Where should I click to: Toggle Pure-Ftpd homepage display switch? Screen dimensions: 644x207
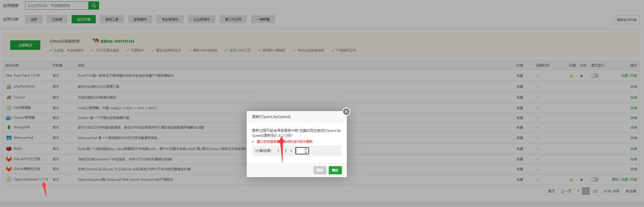(595, 75)
